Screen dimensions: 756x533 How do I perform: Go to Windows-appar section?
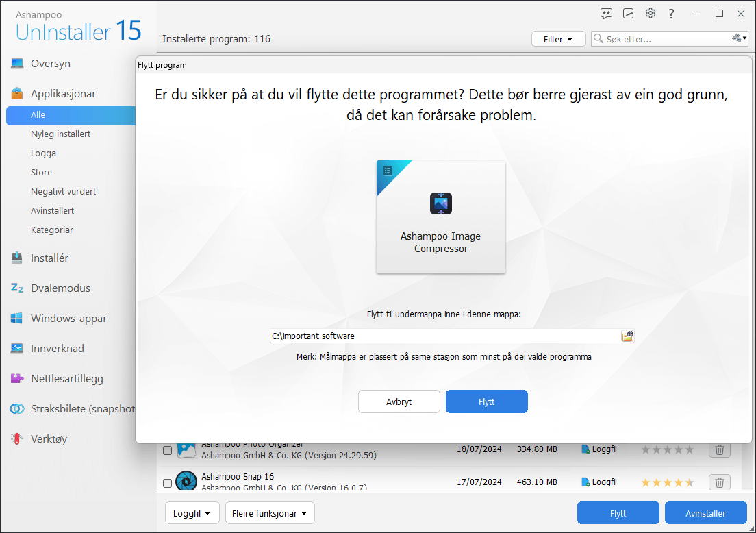click(x=69, y=319)
